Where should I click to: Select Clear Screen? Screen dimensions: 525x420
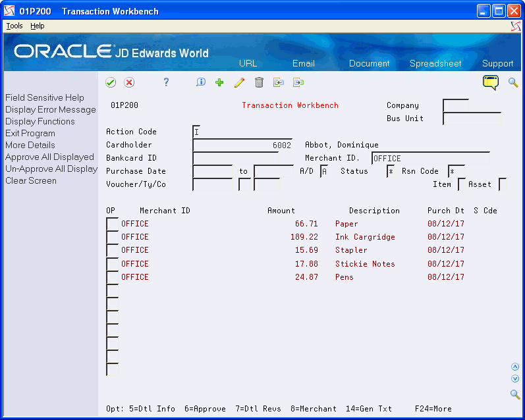point(31,181)
